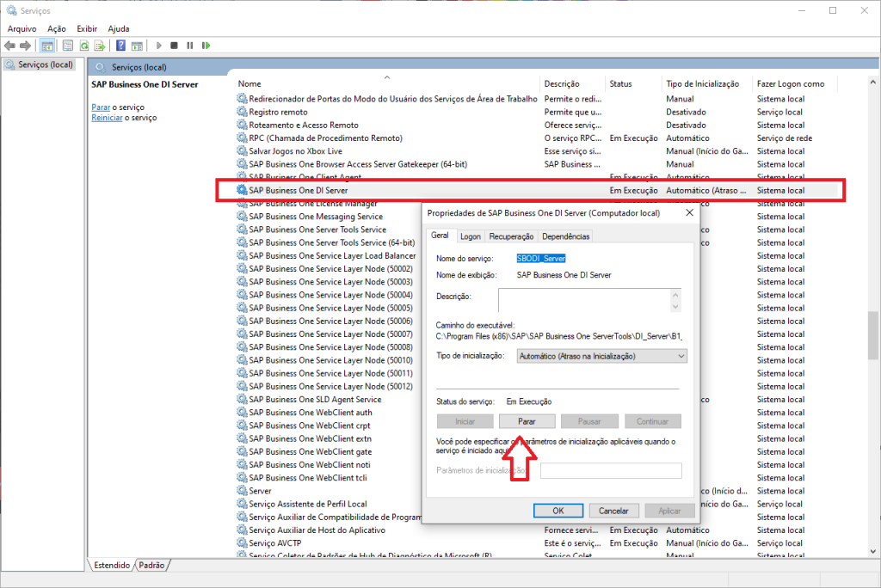The image size is (881, 588).
Task: Click the green Refresh toolbar icon
Action: (x=84, y=46)
